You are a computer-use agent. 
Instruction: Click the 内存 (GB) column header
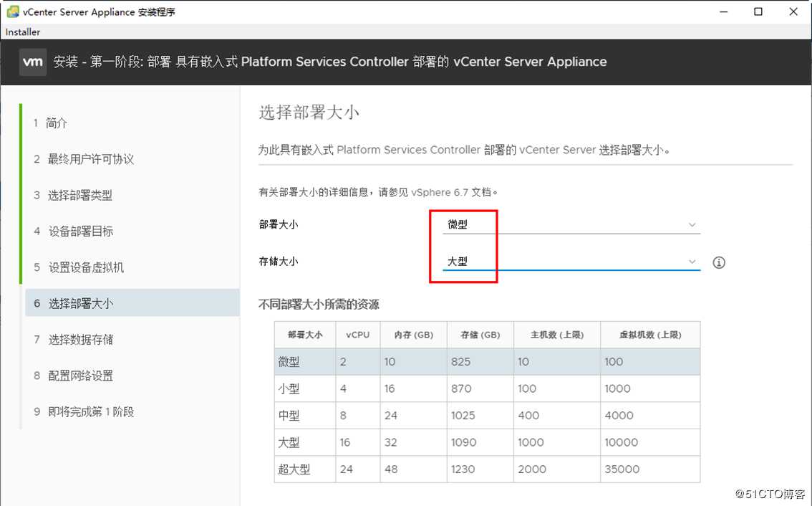click(413, 335)
